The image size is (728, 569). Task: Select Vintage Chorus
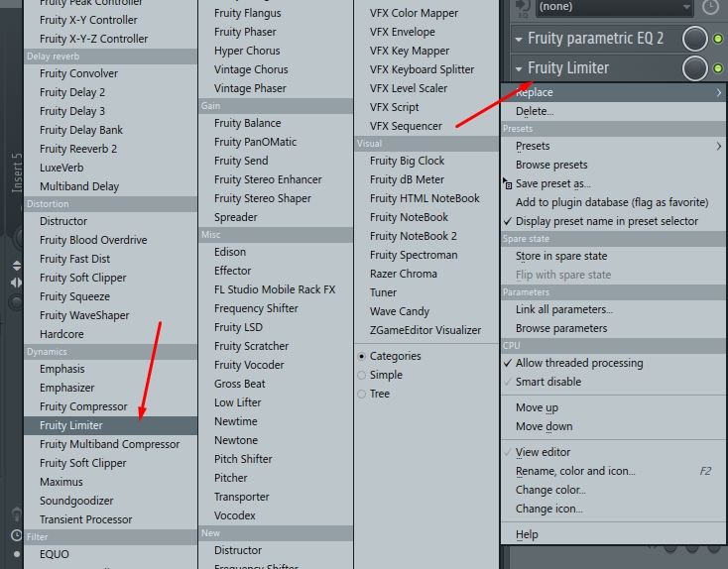(x=276, y=69)
